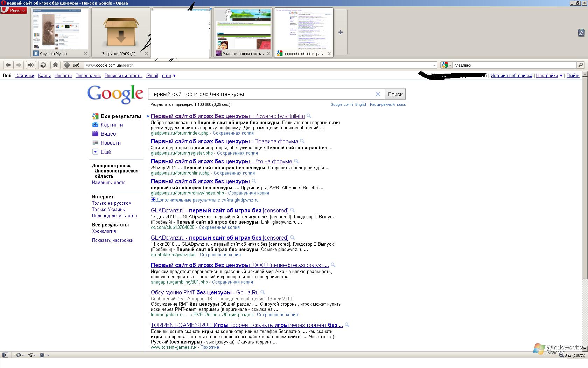Open the Хронология timeline link
This screenshot has height=368, width=588.
click(104, 231)
